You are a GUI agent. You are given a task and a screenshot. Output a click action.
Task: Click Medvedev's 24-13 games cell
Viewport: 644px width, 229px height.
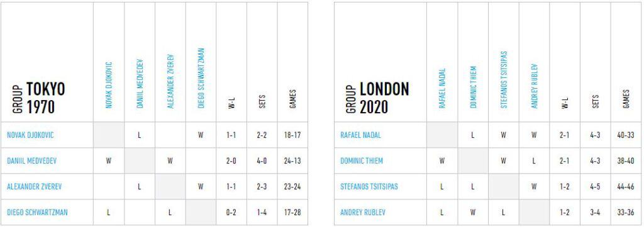tap(292, 161)
